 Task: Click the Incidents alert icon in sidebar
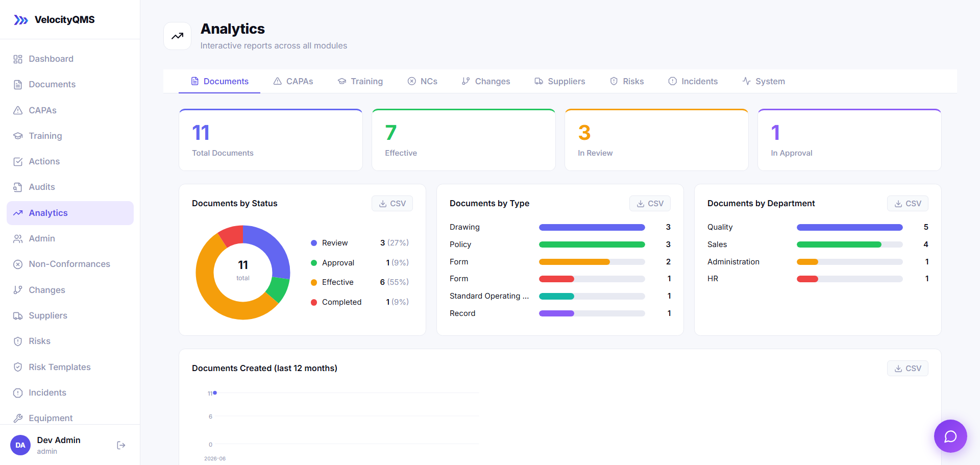(18, 393)
